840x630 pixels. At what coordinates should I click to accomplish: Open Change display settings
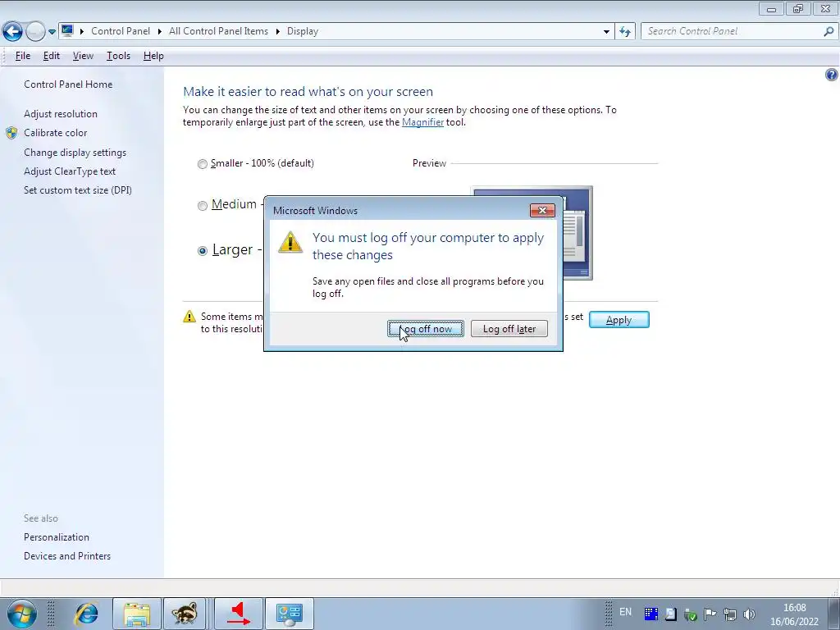click(75, 152)
